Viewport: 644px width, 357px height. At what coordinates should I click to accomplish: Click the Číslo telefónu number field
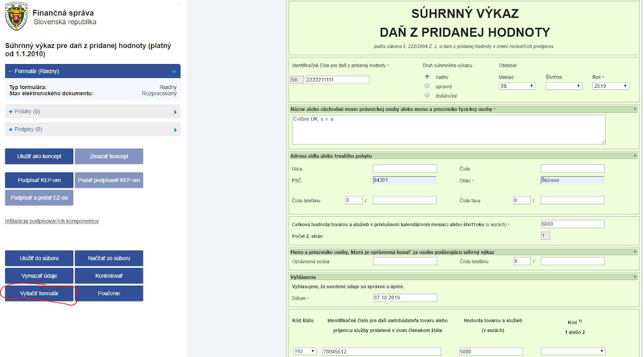(405, 200)
